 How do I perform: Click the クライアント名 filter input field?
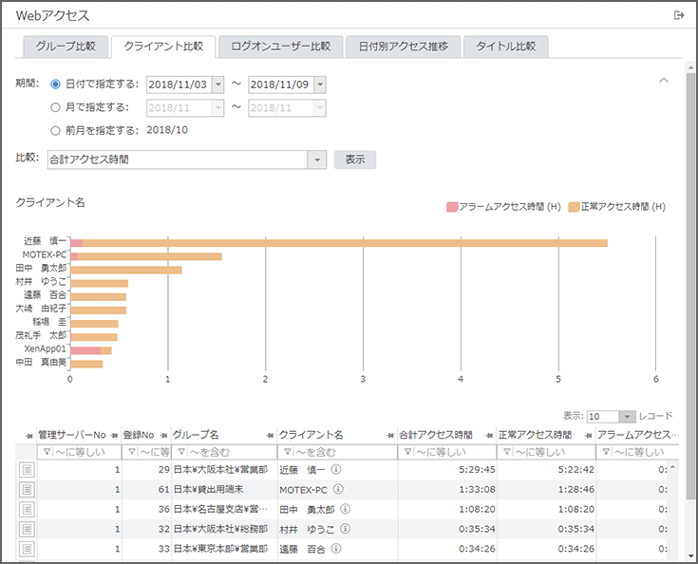click(337, 452)
